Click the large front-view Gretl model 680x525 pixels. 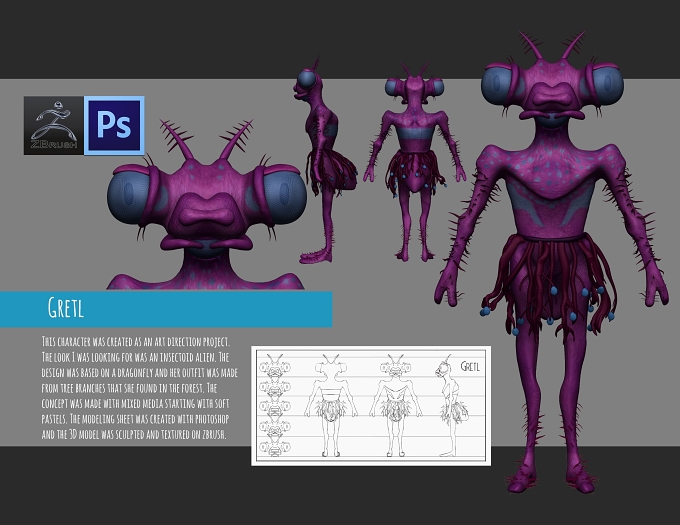pos(552,260)
